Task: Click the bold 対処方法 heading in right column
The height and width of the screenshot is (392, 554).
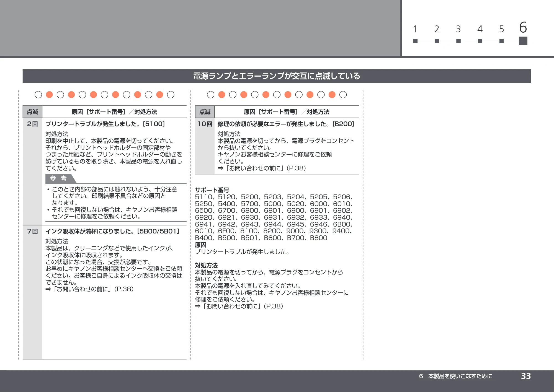Action: [x=206, y=266]
